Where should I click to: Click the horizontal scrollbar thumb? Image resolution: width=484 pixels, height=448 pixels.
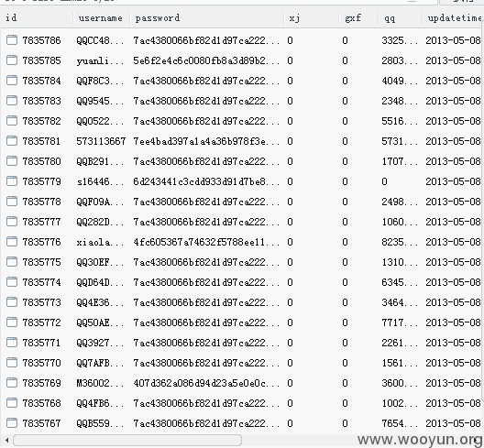(127, 440)
